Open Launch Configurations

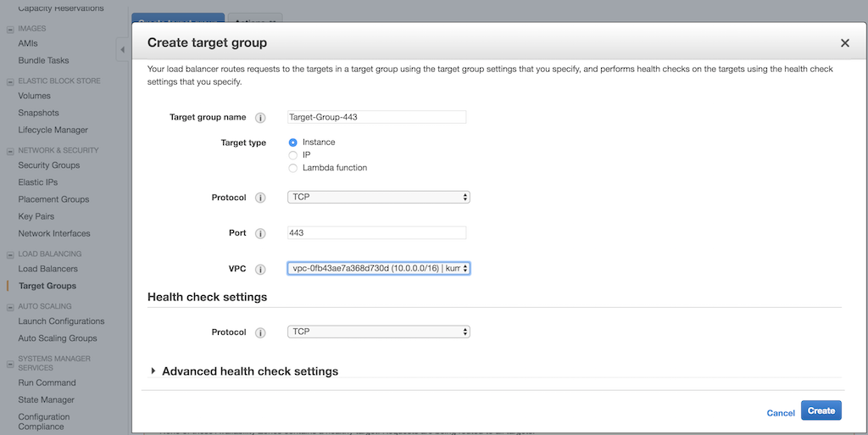pyautogui.click(x=61, y=321)
